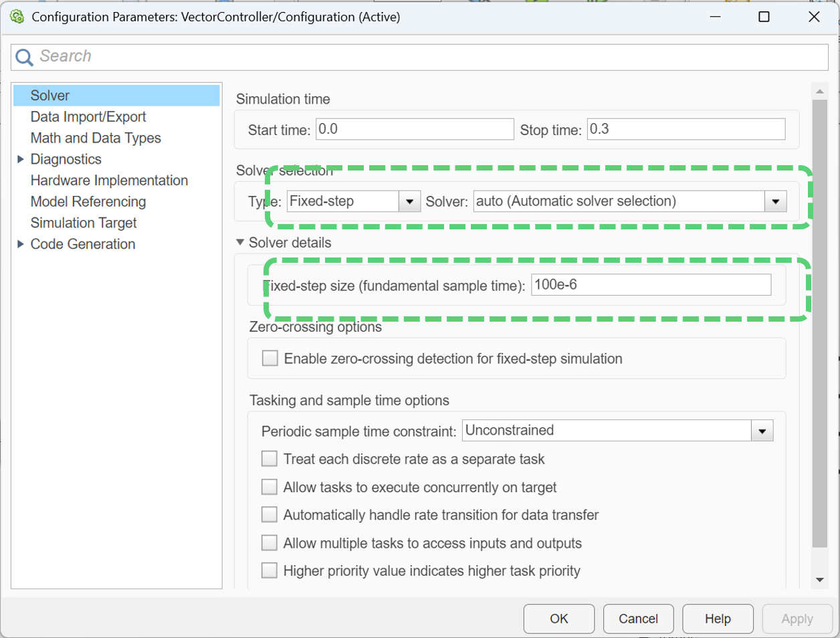Screen dimensions: 840x638
Task: Enable zero-crossing detection for fixed-step simulation
Action: tap(270, 358)
